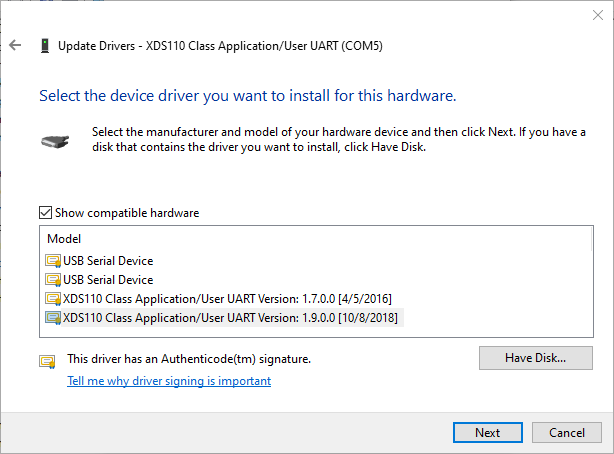The width and height of the screenshot is (614, 454).
Task: Click the Show compatible hardware label text
Action: coord(127,213)
